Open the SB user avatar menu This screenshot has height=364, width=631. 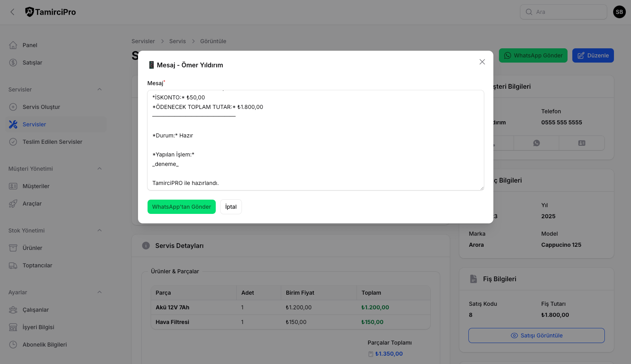point(619,12)
